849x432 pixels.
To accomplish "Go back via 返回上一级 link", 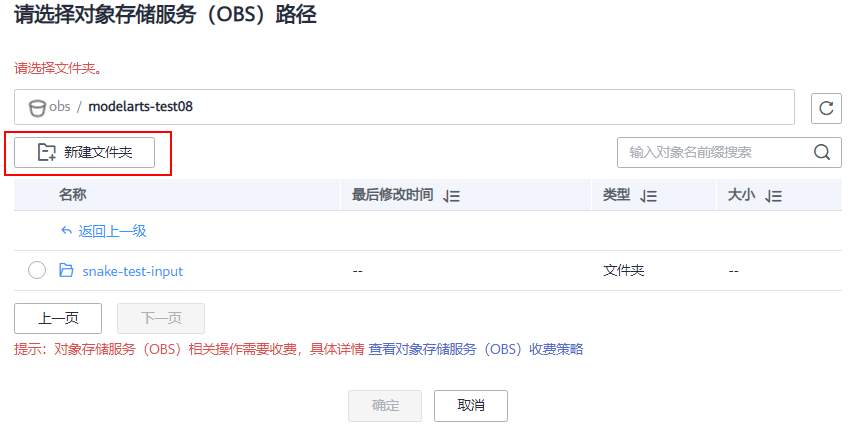I will click(x=112, y=231).
